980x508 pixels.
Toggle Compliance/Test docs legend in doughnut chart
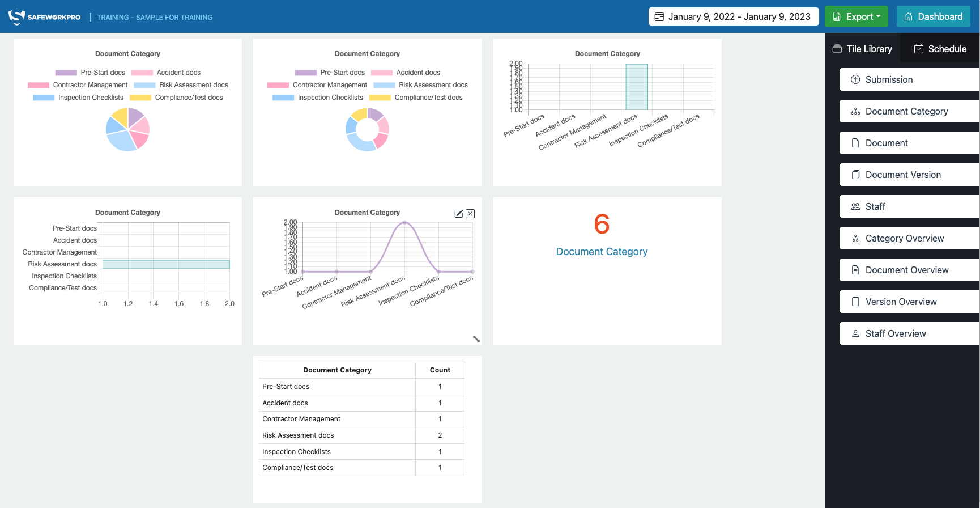416,98
